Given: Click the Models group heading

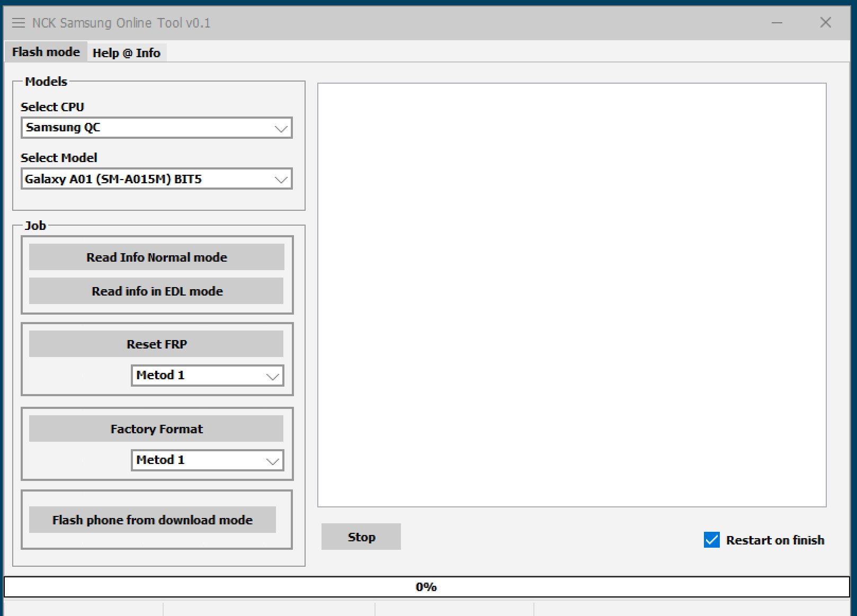Looking at the screenshot, I should 46,82.
